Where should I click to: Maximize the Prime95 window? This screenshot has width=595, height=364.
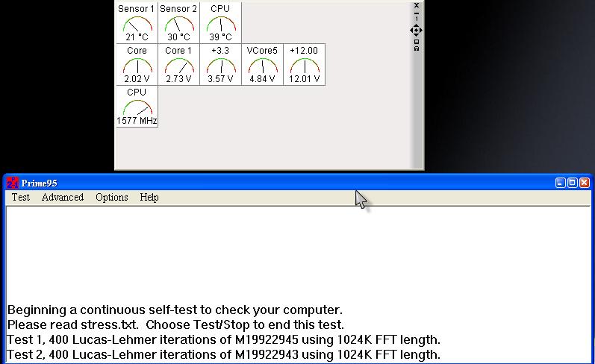click(573, 183)
